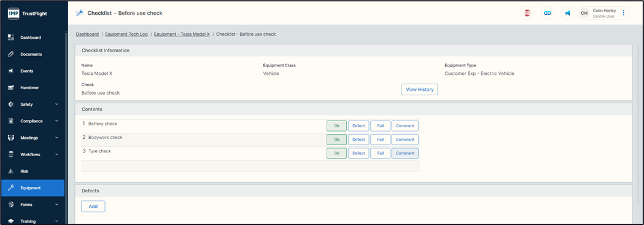Screen dimensions: 644x225
Task: Click the Documents paperclip icon
Action: tap(11, 54)
